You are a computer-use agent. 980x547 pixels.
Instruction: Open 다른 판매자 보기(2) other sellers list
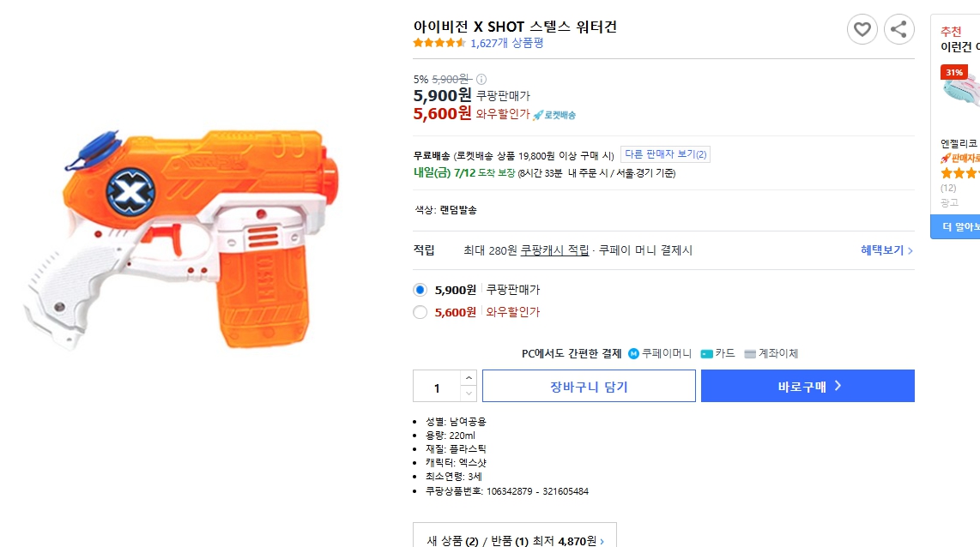pyautogui.click(x=665, y=154)
